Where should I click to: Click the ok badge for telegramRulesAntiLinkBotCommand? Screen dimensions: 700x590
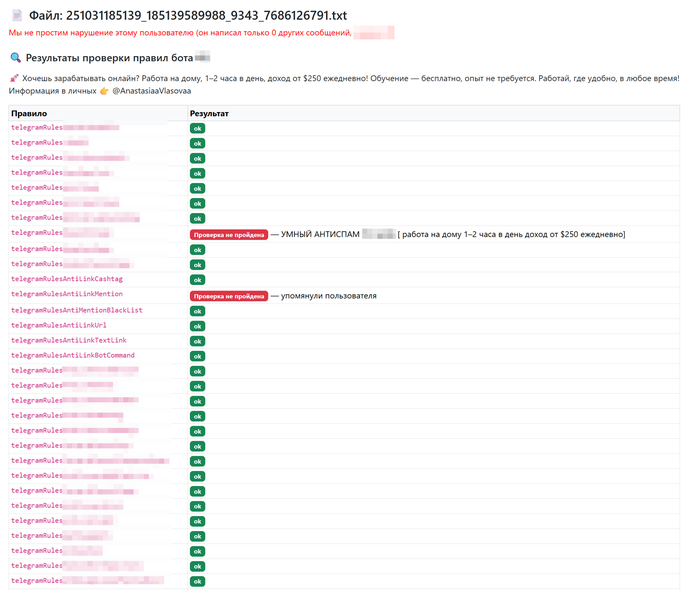tap(198, 356)
